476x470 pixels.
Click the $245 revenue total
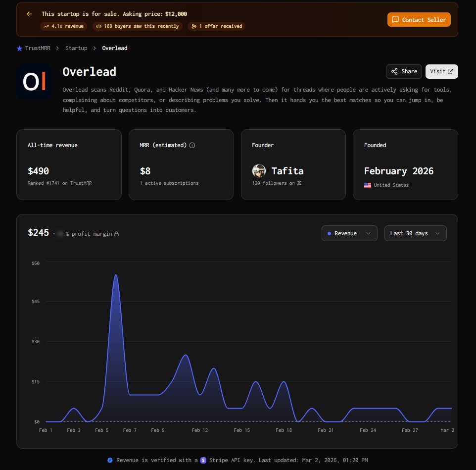click(38, 232)
